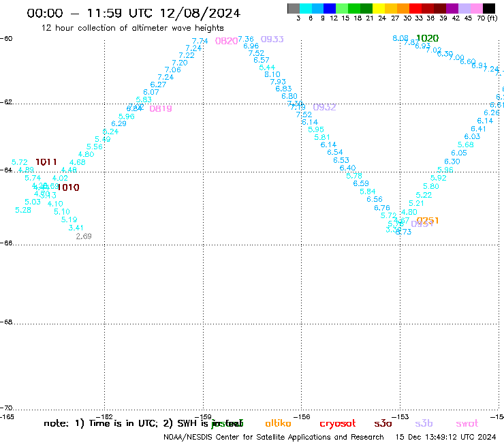Click the pink '0819' pass time label

click(161, 109)
